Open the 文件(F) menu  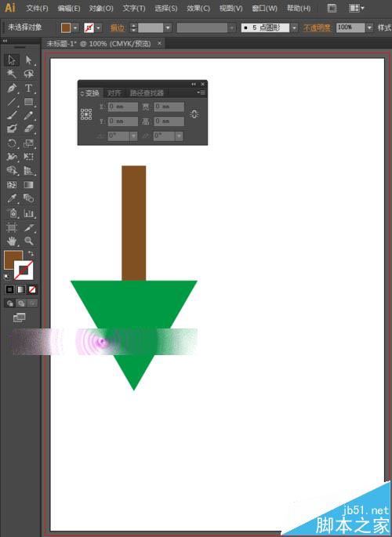pyautogui.click(x=38, y=8)
